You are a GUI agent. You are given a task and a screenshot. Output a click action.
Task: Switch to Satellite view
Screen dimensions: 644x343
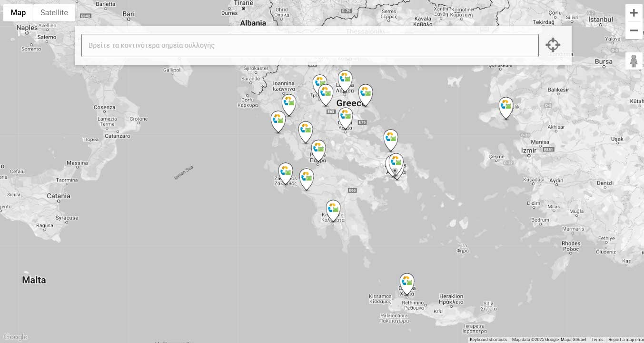(54, 13)
